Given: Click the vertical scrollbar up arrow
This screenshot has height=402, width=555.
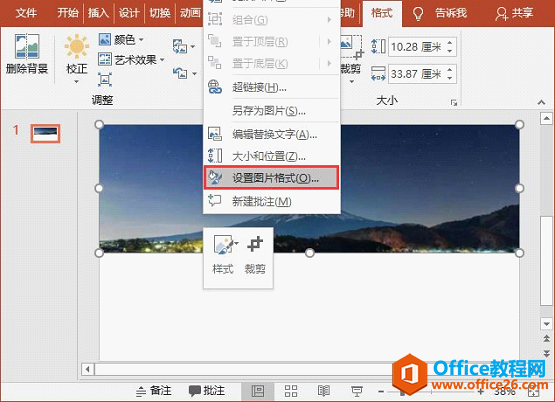Looking at the screenshot, I should tap(546, 119).
